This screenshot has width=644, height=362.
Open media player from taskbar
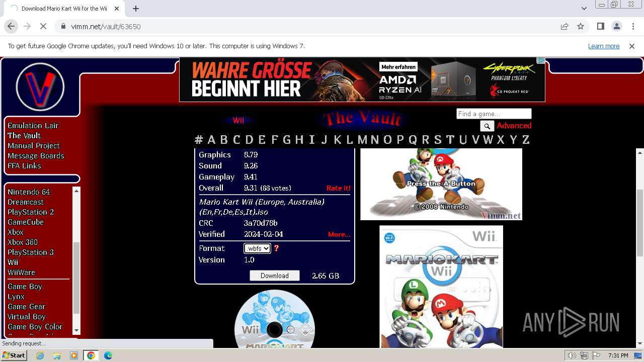click(x=74, y=355)
